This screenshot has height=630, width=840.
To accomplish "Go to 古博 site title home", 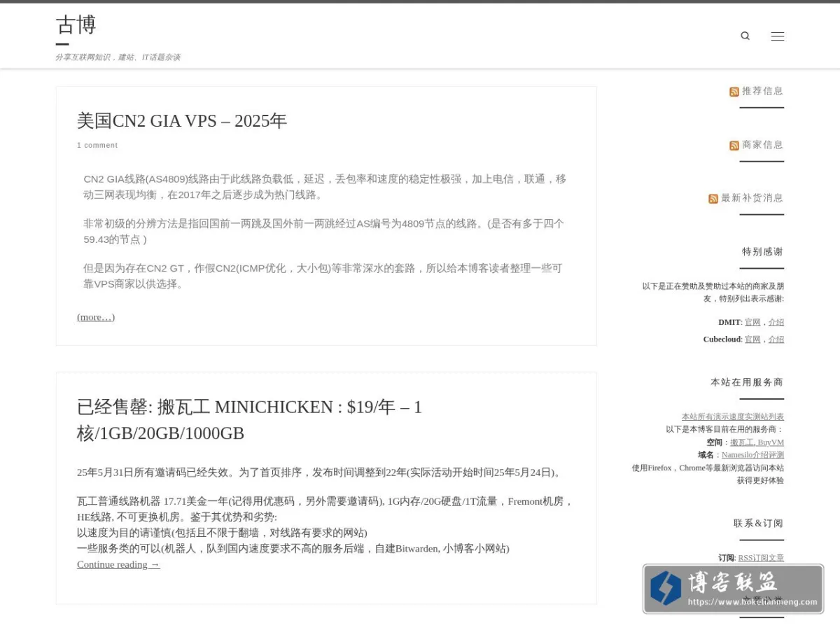I will [76, 25].
